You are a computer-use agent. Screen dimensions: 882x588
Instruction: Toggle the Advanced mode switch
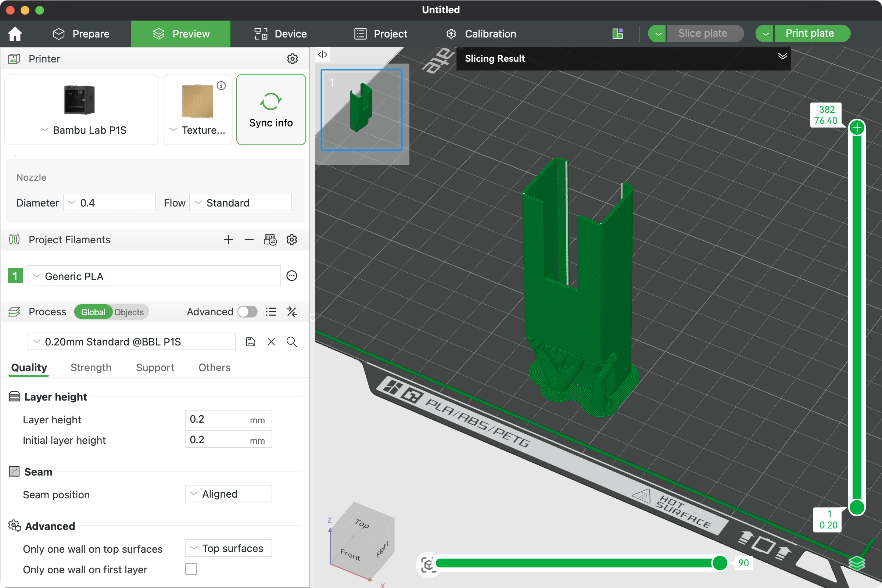[247, 312]
